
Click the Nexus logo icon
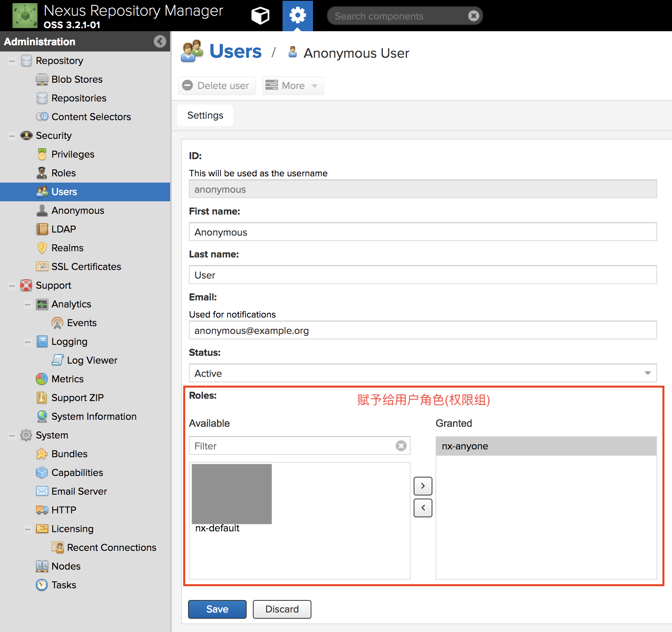[x=25, y=16]
